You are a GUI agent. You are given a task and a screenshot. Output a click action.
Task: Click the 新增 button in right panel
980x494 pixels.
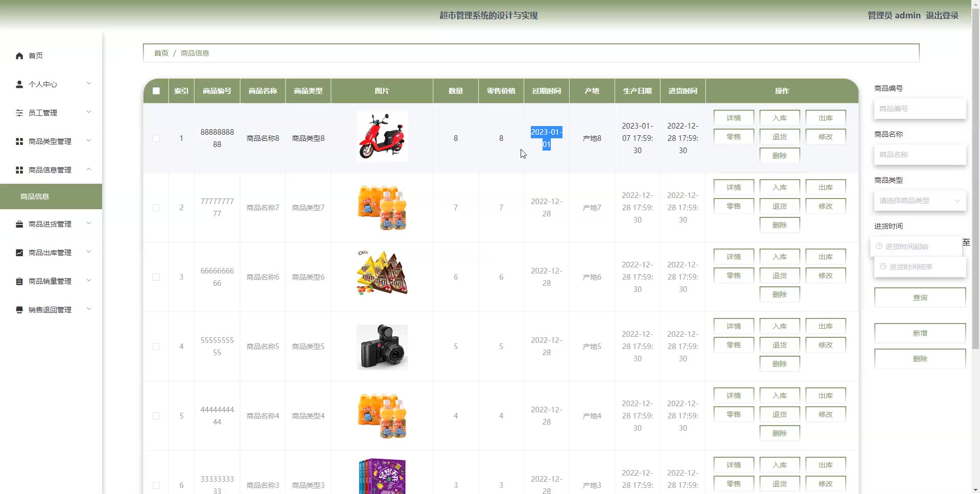[920, 333]
